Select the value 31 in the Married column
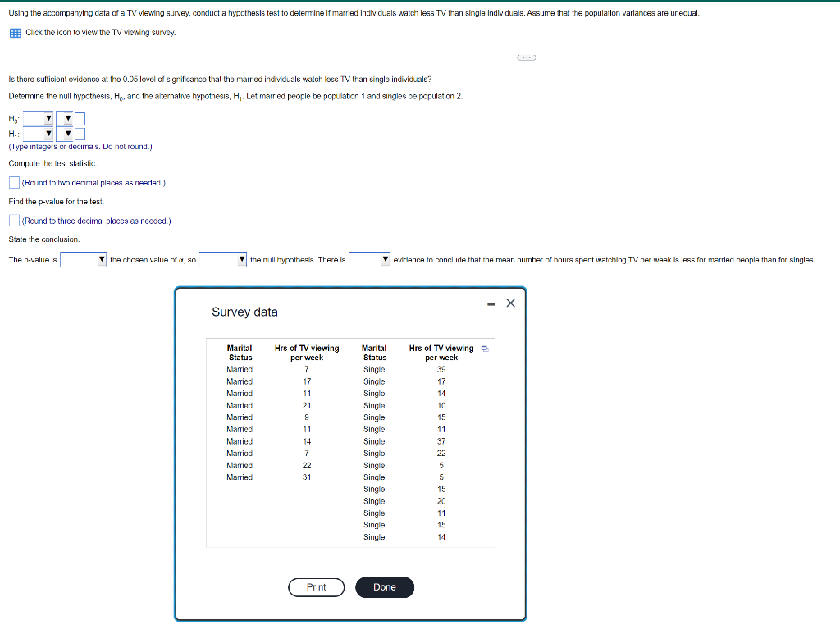The width and height of the screenshot is (840, 643). click(x=307, y=477)
